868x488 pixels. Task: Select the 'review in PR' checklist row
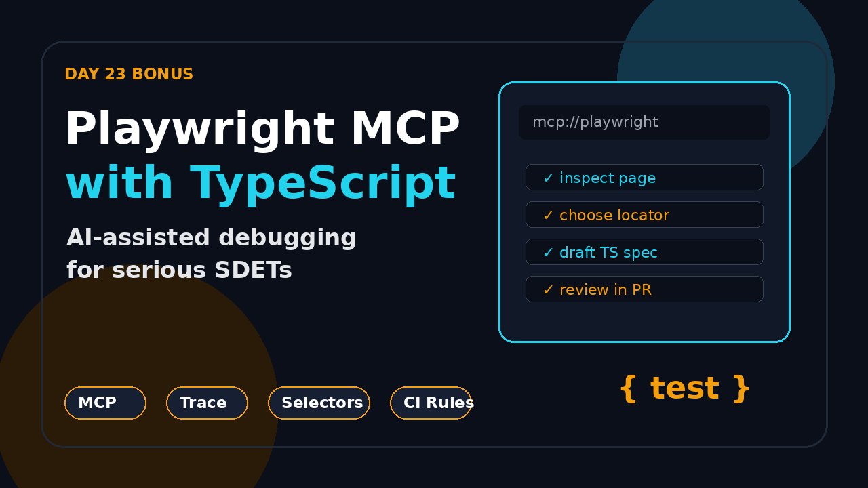[x=644, y=289]
